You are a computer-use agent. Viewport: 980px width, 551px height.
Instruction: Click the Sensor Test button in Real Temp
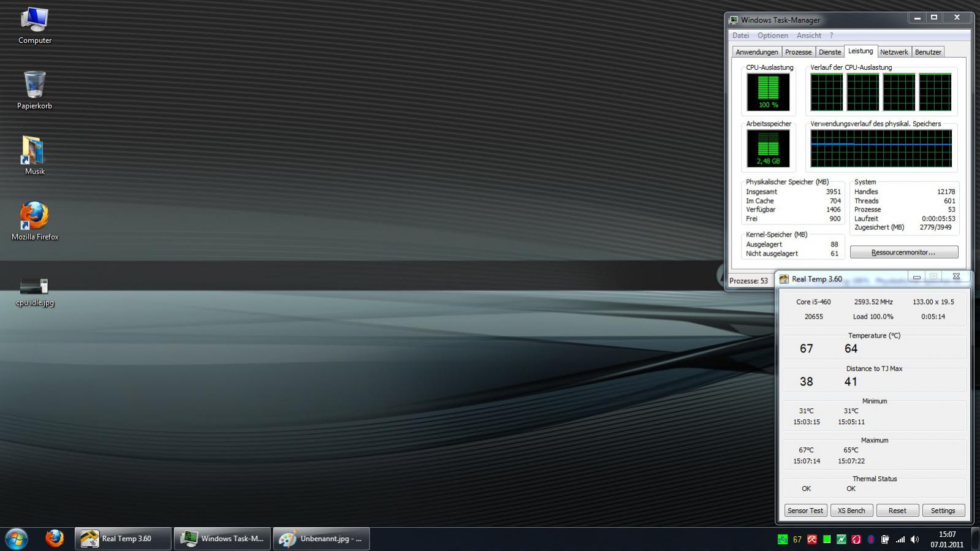805,511
